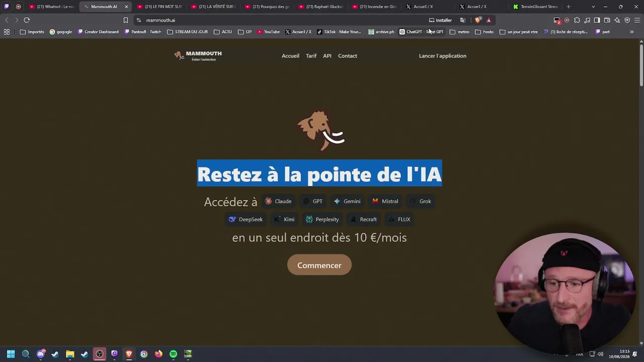
Task: Click the Gemini model chip
Action: click(347, 201)
